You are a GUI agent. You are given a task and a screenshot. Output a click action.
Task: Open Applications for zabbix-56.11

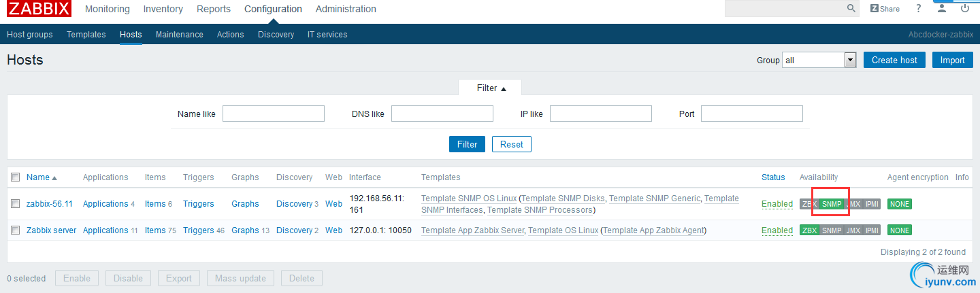pos(105,204)
